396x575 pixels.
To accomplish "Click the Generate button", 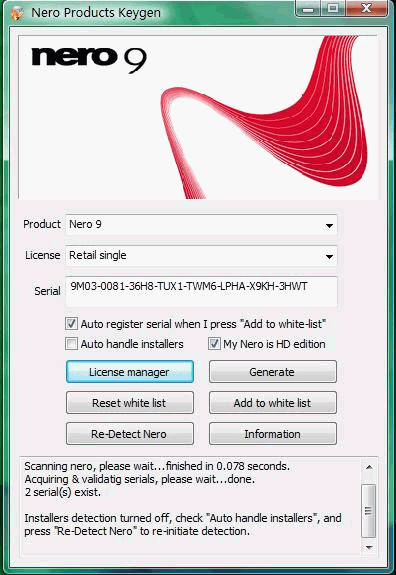I will pyautogui.click(x=273, y=372).
